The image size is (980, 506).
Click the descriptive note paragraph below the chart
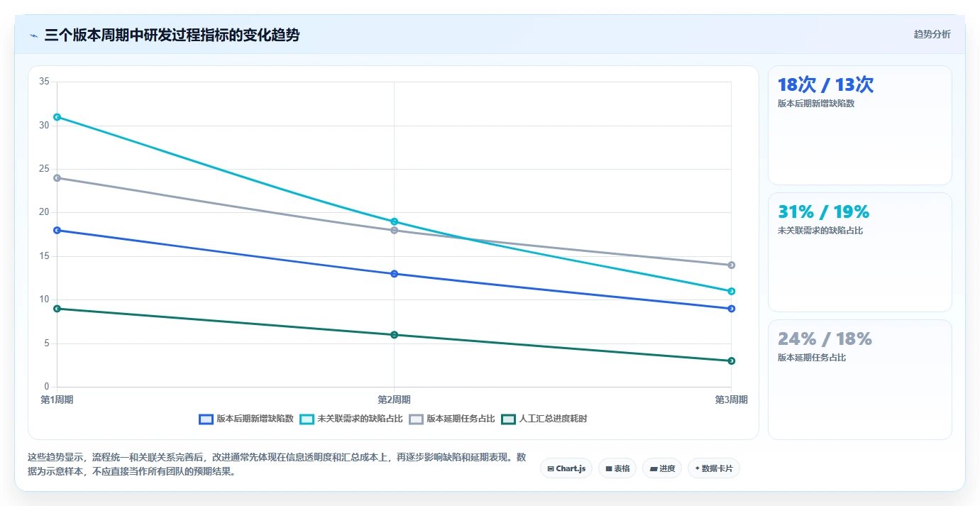(277, 464)
